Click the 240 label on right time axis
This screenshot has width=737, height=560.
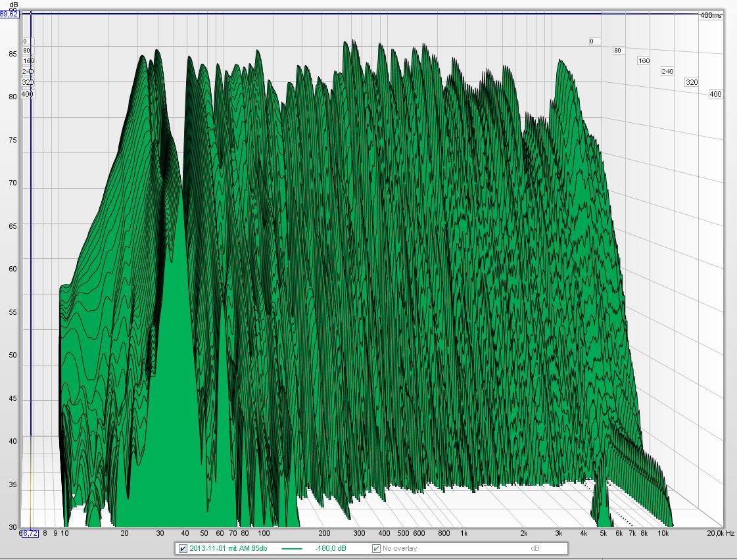[x=667, y=71]
